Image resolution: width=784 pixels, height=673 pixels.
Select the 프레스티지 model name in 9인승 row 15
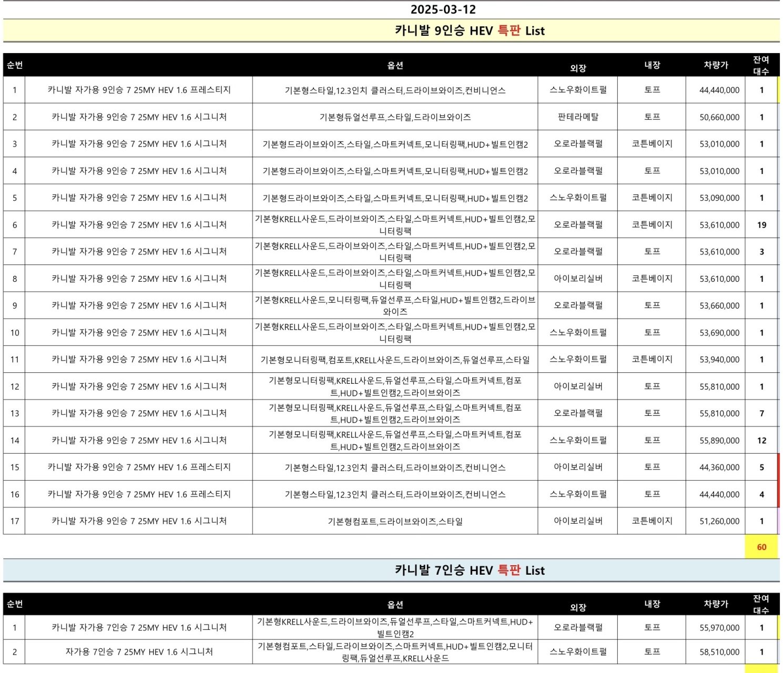pyautogui.click(x=139, y=467)
